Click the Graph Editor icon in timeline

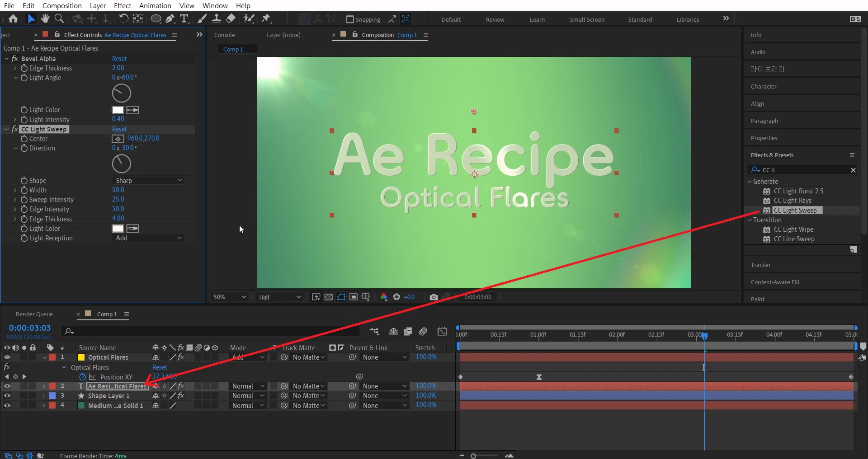(x=442, y=332)
